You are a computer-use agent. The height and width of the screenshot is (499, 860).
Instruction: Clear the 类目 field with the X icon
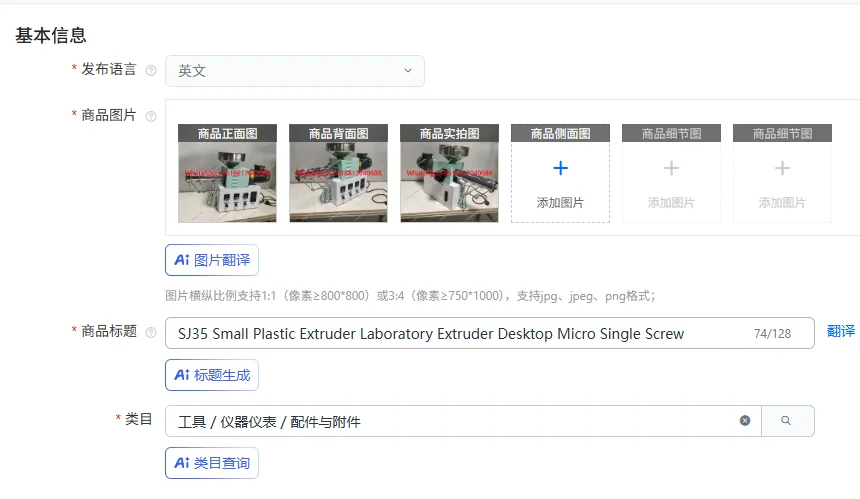(745, 421)
